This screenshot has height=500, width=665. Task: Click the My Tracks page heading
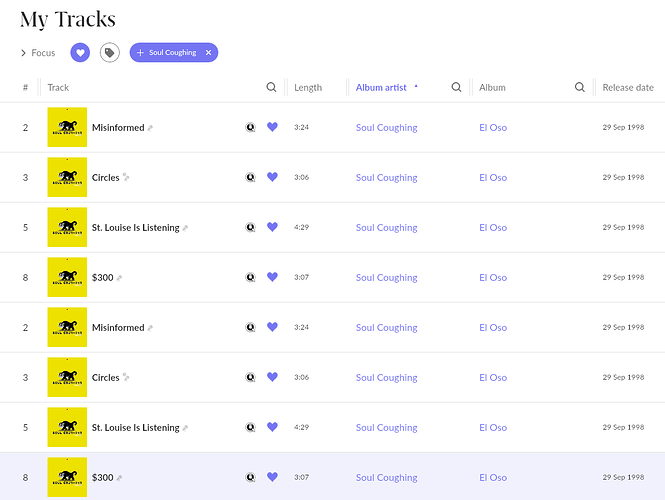pos(68,19)
